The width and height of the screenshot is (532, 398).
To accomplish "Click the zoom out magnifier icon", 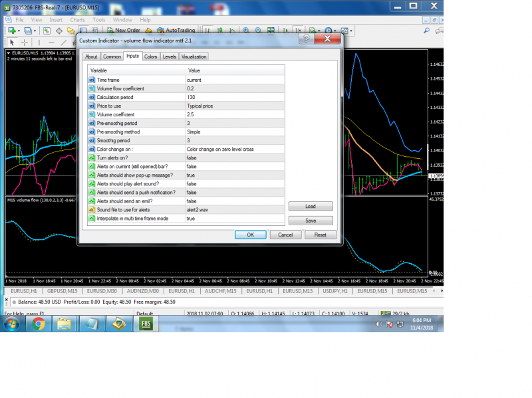I will pyautogui.click(x=257, y=31).
